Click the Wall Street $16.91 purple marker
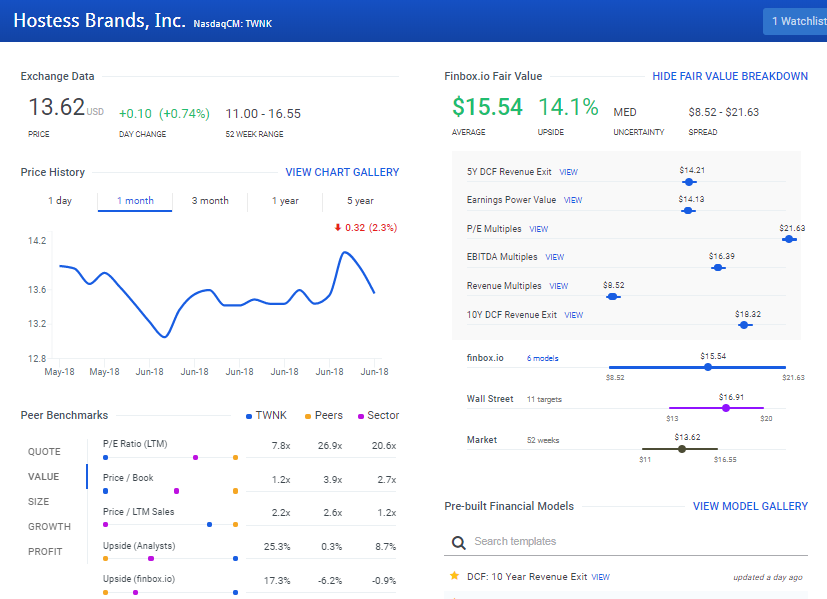827x599 pixels. coord(726,408)
